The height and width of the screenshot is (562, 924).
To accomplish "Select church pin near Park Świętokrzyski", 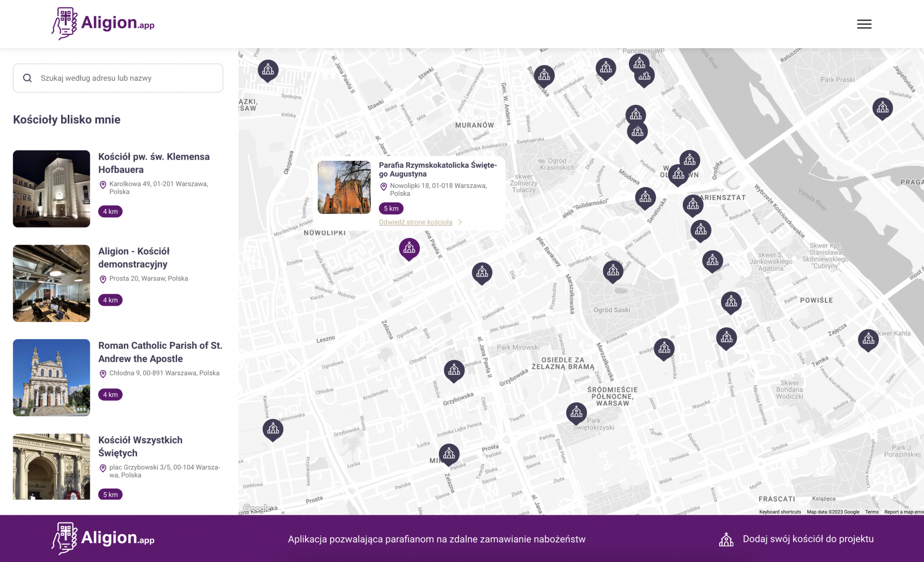I will click(x=576, y=412).
